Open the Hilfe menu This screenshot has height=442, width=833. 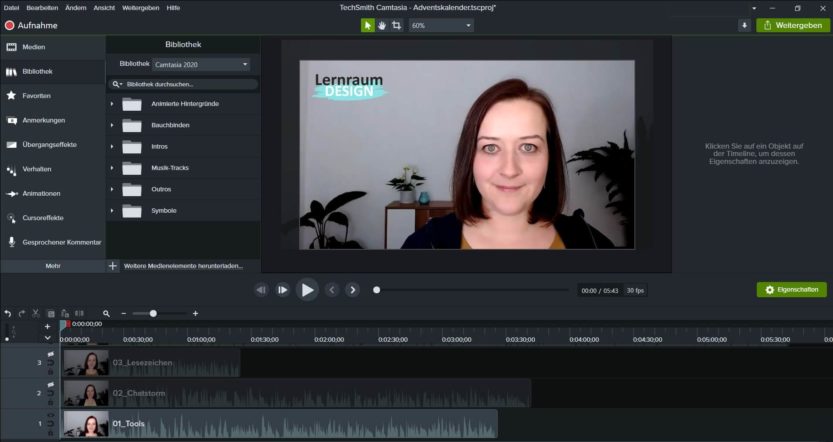click(x=173, y=8)
